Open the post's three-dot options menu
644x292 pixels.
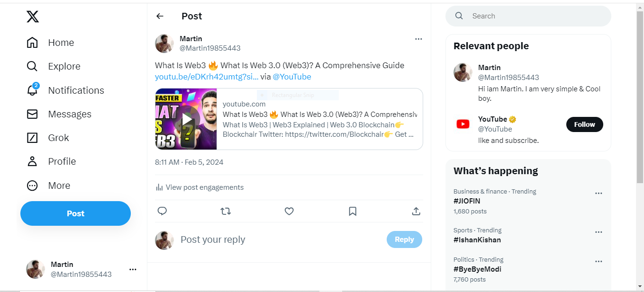[418, 39]
